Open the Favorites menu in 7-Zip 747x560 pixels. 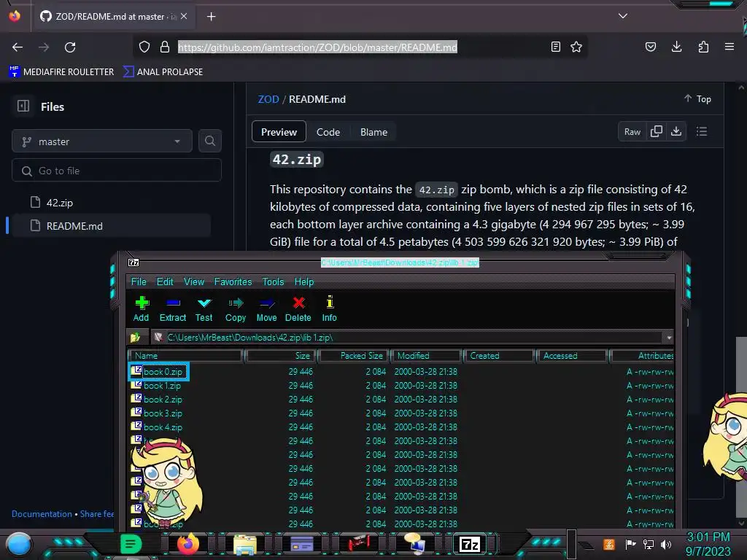coord(233,281)
